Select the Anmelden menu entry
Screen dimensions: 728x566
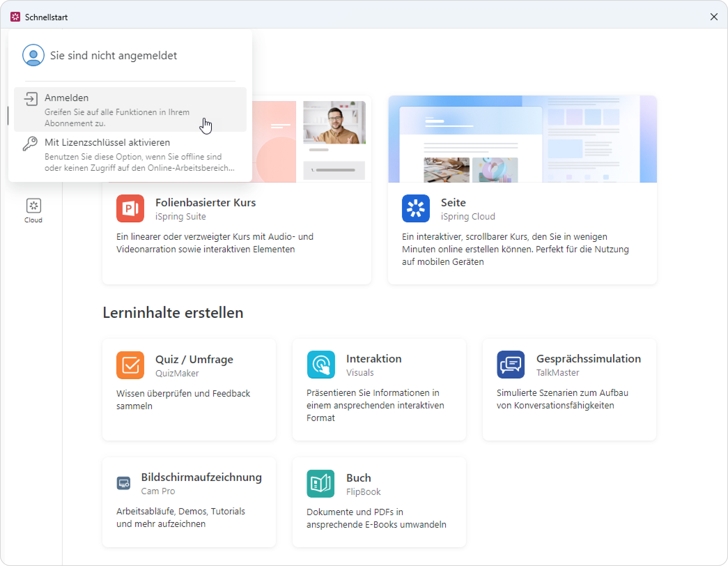[67, 98]
